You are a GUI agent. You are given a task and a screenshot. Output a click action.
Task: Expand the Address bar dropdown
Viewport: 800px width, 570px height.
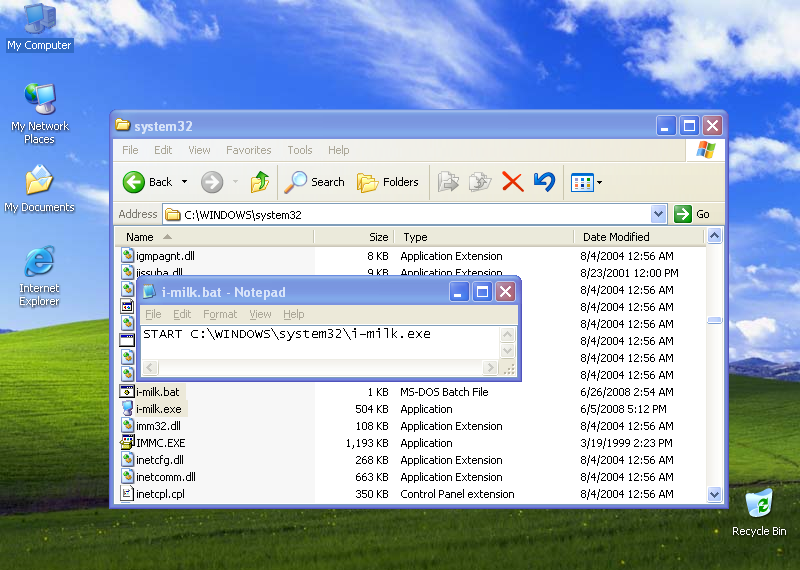pos(658,214)
